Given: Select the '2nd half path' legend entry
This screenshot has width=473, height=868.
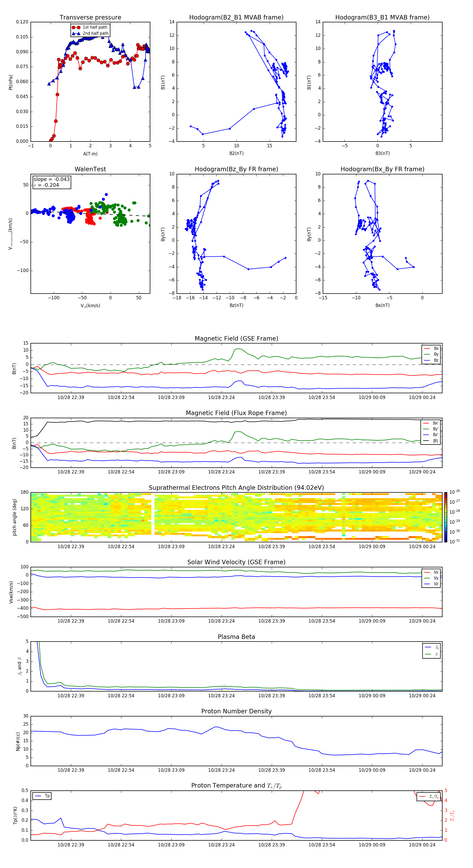Looking at the screenshot, I should click(90, 33).
